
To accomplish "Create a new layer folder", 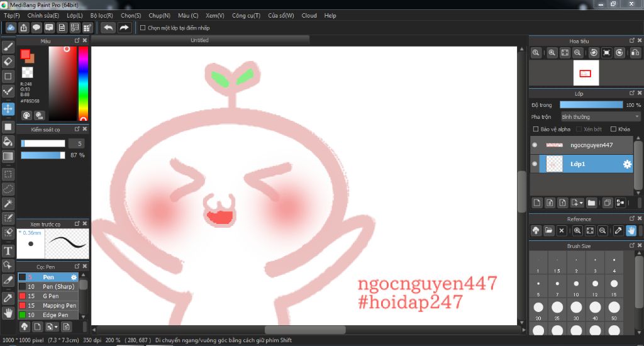I will (591, 203).
